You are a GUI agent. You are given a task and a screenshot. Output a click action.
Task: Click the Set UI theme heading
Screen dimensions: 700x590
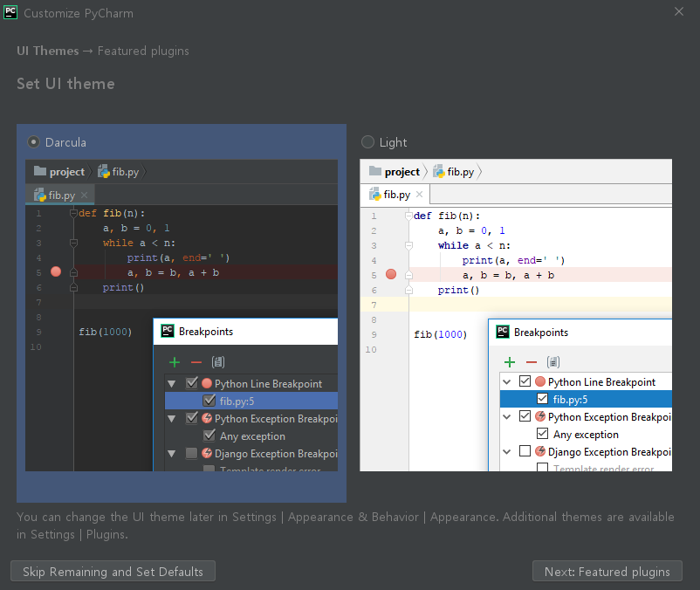point(65,84)
